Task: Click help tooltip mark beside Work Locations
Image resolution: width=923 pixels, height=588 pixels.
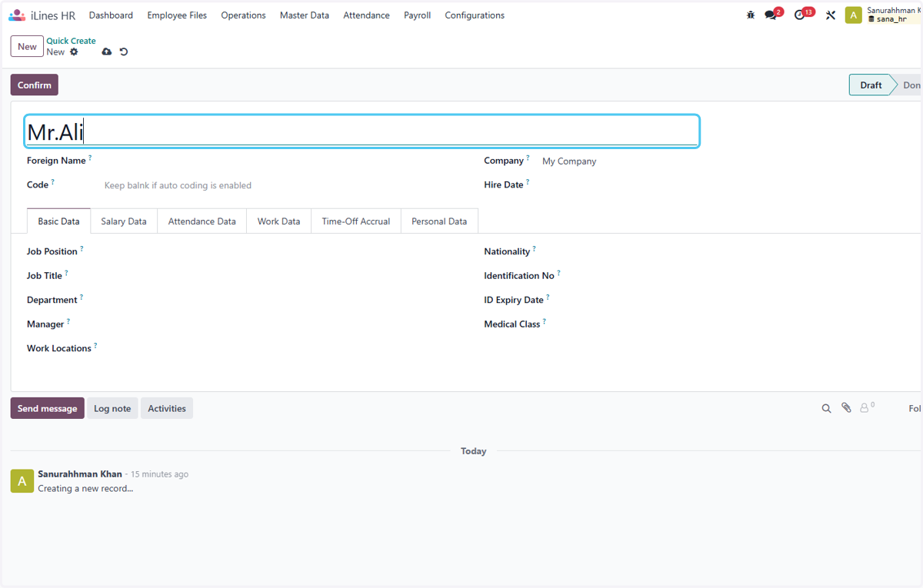Action: (95, 346)
